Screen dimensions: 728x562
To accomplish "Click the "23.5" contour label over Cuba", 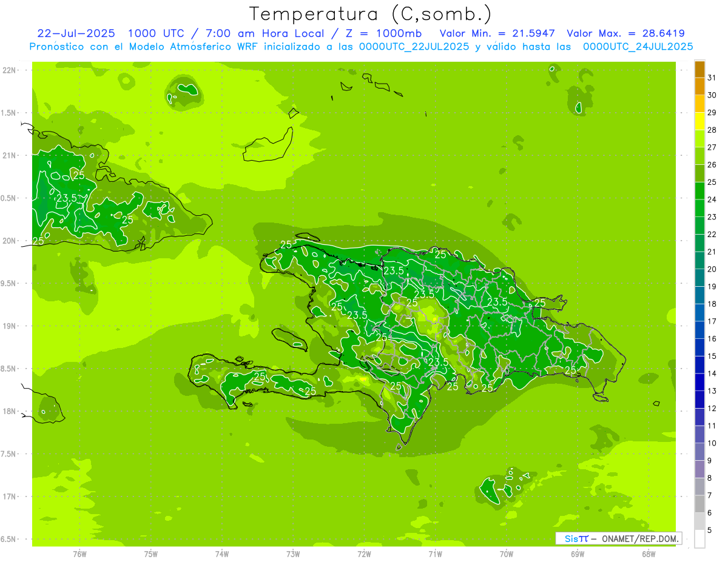I will coord(67,198).
